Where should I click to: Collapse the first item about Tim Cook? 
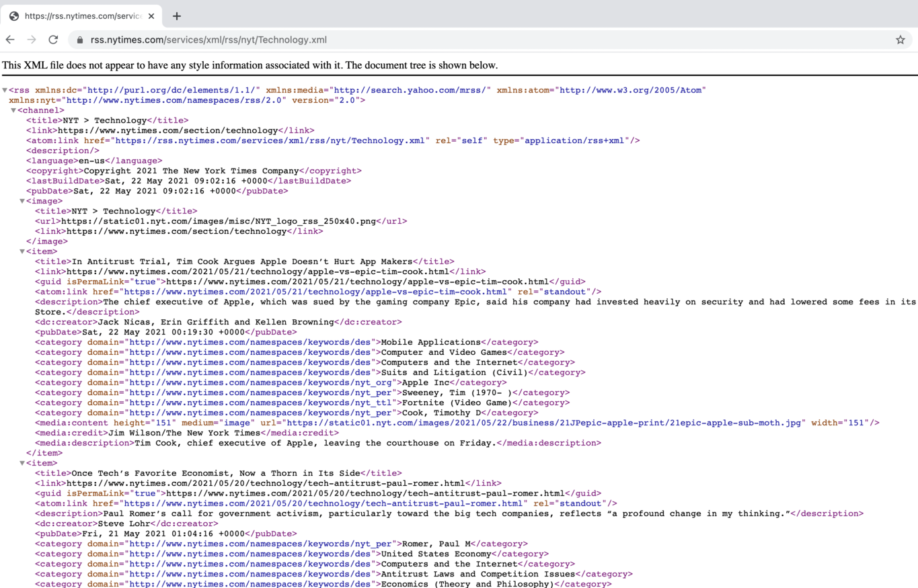tap(22, 251)
